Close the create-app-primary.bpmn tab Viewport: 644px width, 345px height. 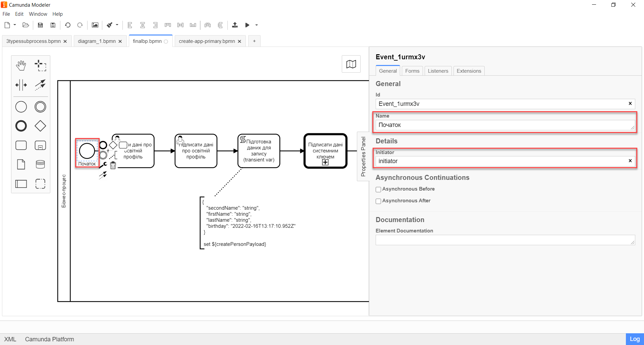pos(239,42)
